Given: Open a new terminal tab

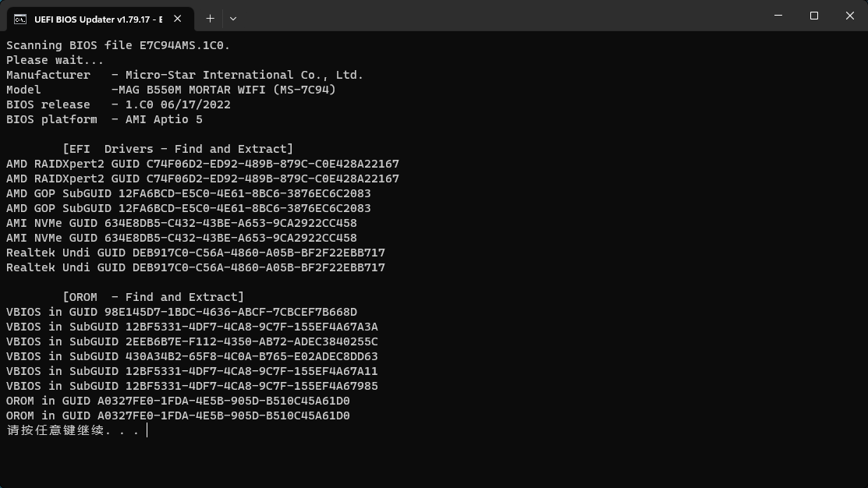Looking at the screenshot, I should tap(210, 18).
